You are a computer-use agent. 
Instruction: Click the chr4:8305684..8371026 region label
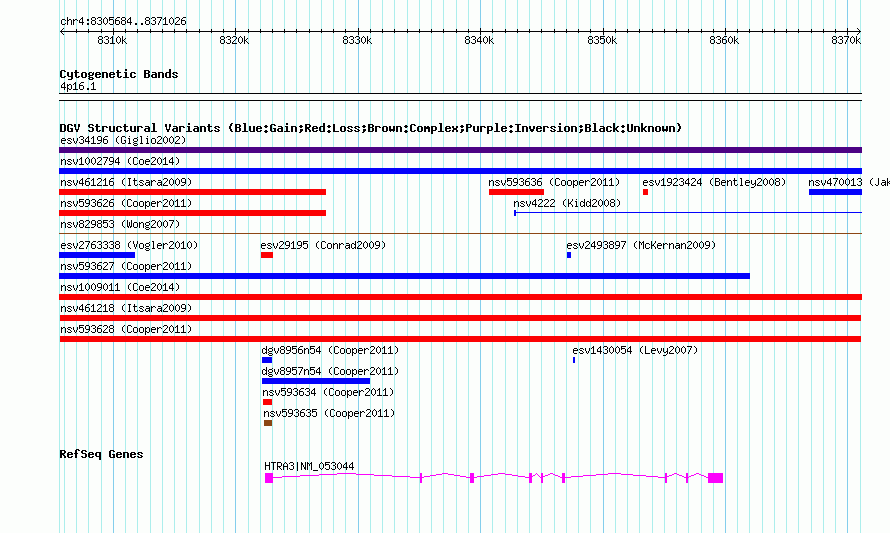tap(123, 22)
